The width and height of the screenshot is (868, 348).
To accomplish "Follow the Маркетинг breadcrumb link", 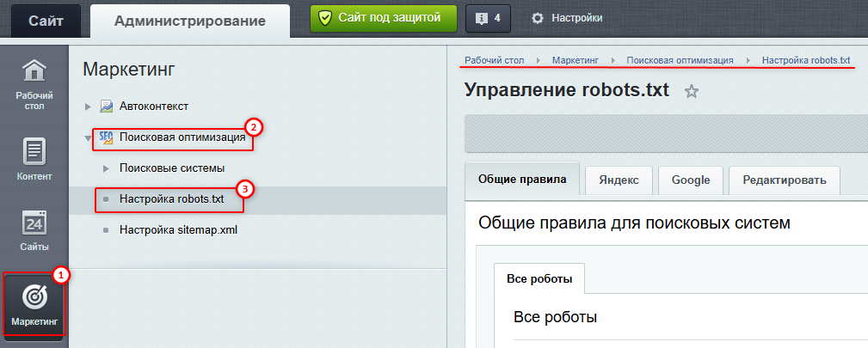I will (x=576, y=60).
